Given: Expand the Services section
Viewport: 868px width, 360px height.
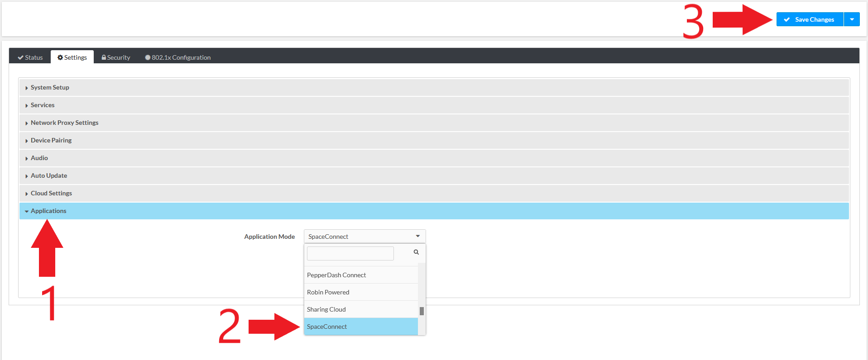Looking at the screenshot, I should 434,105.
